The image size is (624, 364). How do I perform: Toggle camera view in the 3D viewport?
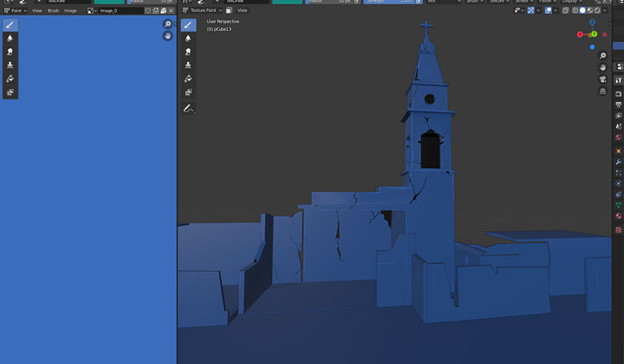602,79
